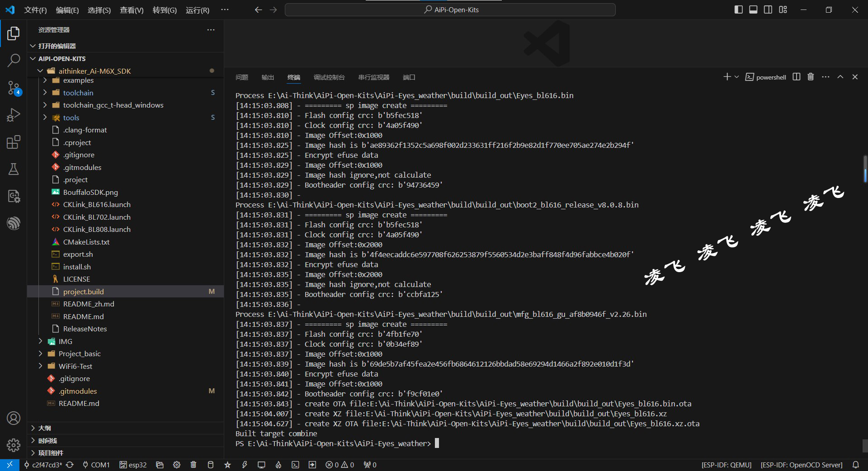
Task: Open the Testing flask view
Action: tap(14, 169)
